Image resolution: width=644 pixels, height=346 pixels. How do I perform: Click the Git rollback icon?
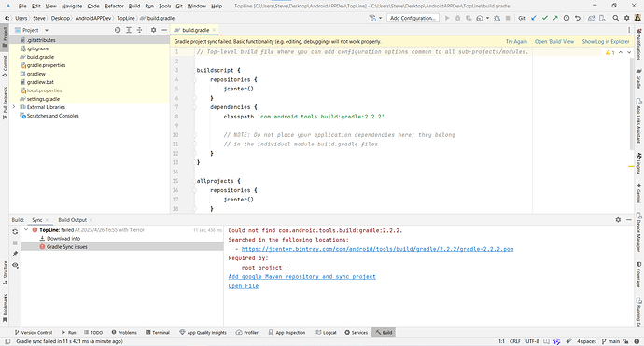(578, 18)
